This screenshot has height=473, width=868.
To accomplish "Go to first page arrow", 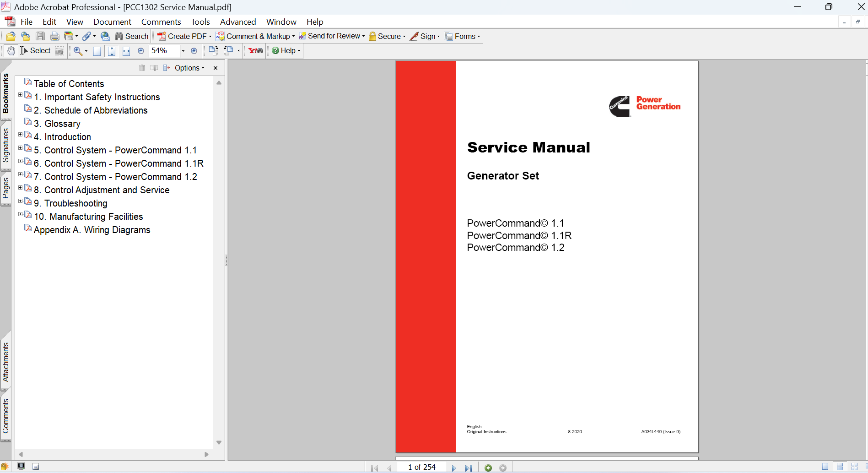I will 374,468.
